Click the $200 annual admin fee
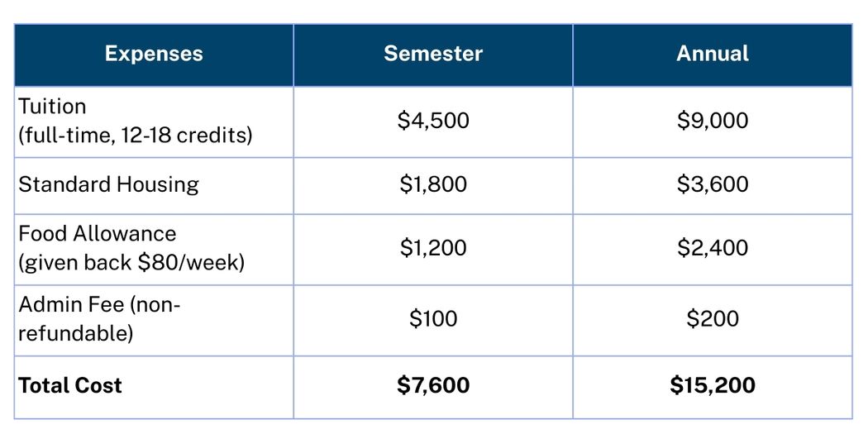Screen dimensions: 868x434 coord(713,319)
